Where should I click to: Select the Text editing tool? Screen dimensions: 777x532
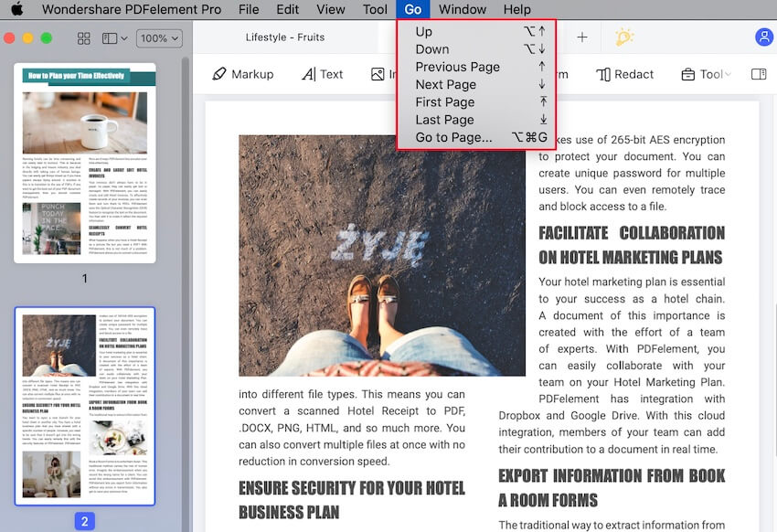pyautogui.click(x=322, y=74)
